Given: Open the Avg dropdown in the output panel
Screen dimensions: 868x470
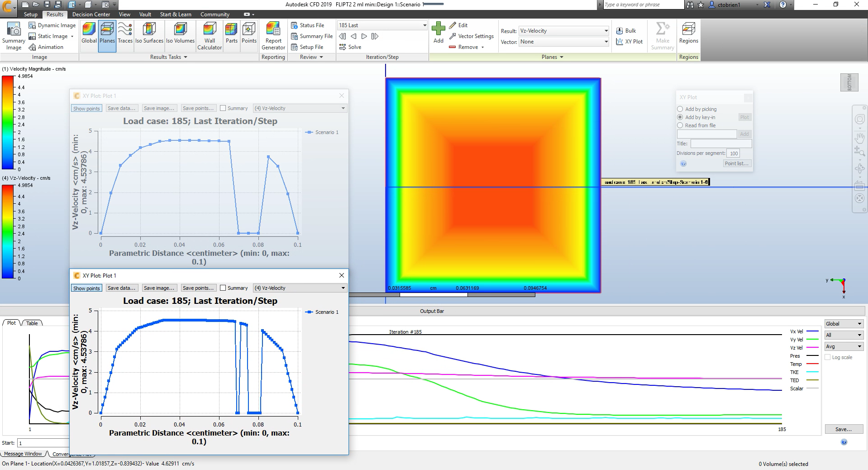Looking at the screenshot, I should click(x=843, y=346).
